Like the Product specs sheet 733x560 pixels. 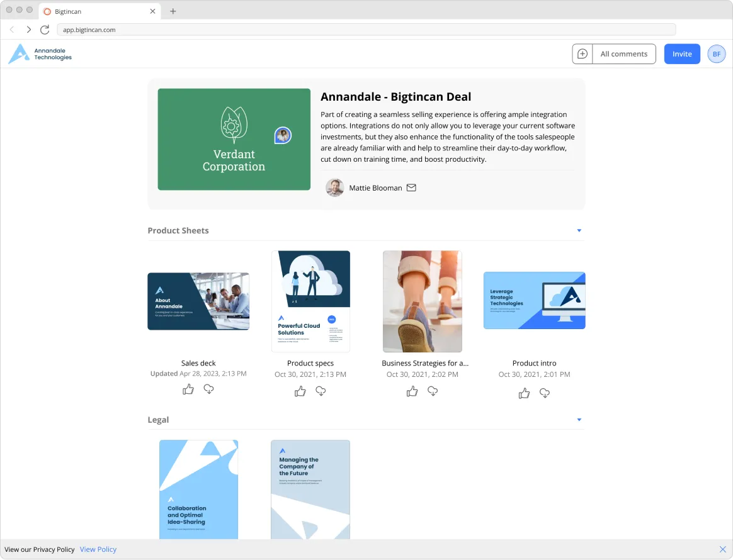300,391
